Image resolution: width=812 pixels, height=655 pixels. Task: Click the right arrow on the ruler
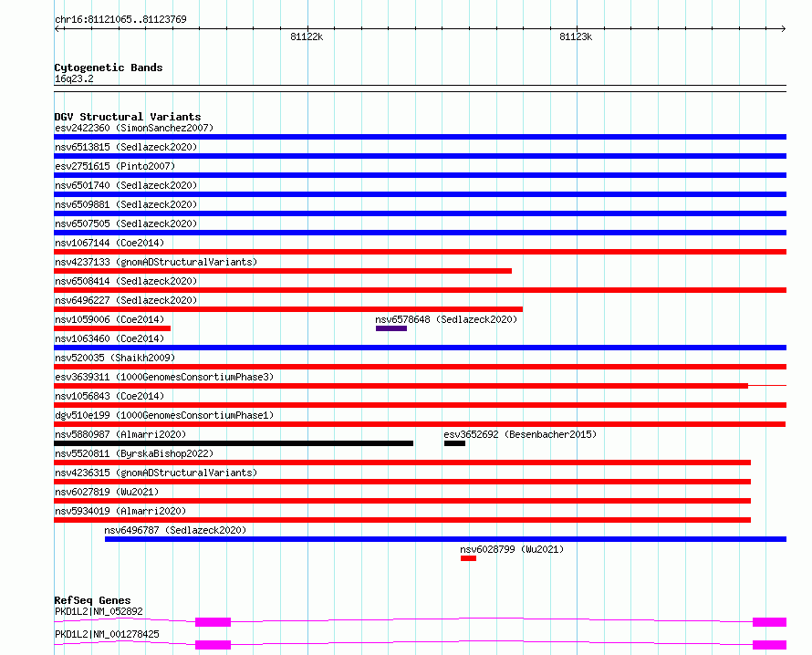coord(783,28)
